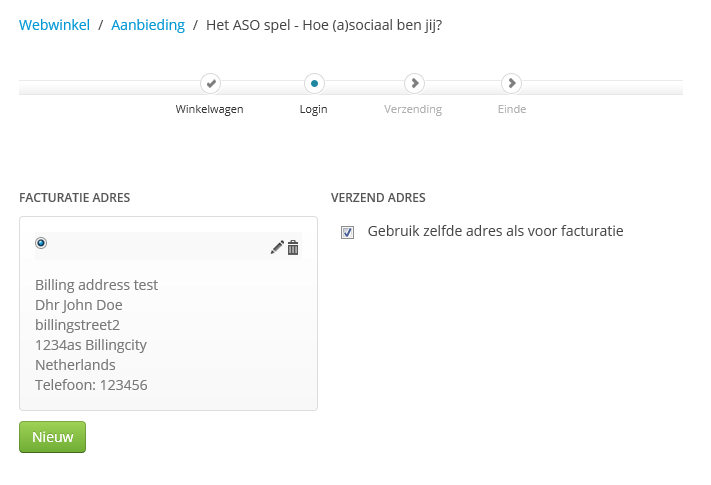
Task: Select the Verzending step label
Action: [413, 109]
